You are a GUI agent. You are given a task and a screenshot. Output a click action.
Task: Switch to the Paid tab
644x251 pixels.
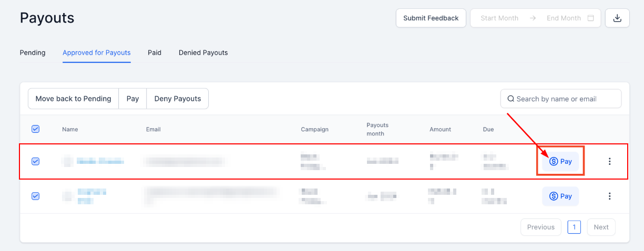click(x=155, y=53)
